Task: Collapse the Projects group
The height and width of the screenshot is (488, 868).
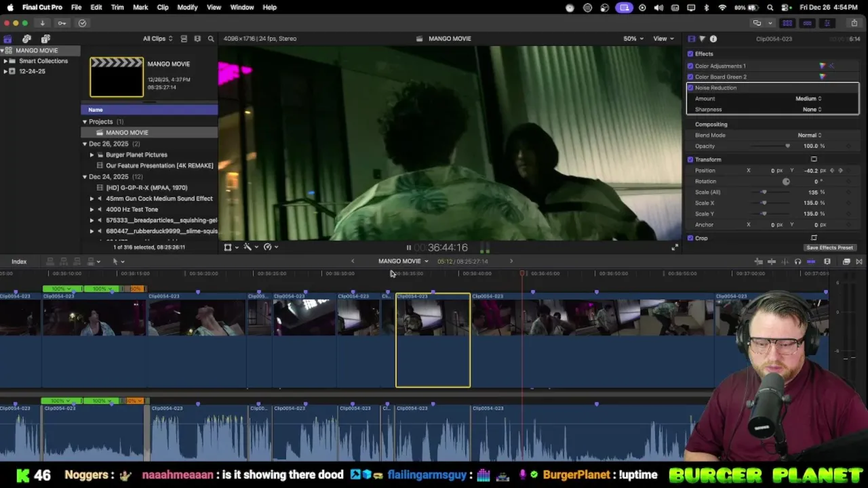Action: click(x=85, y=121)
